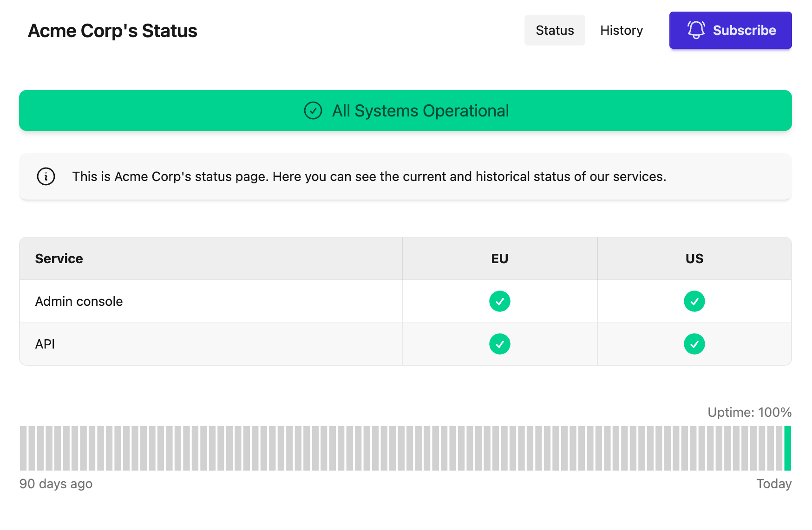The height and width of the screenshot is (530, 812).
Task: Click the Admin console EU status checkmark
Action: [x=500, y=301]
